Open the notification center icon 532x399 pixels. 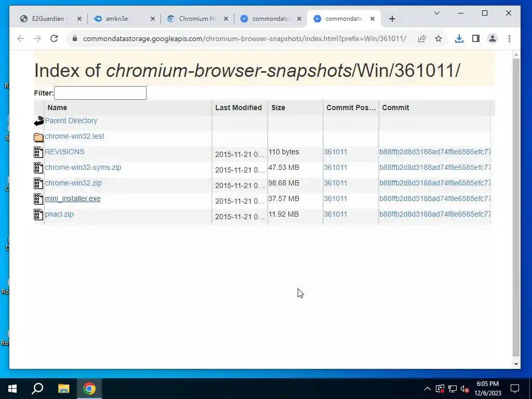click(x=515, y=389)
